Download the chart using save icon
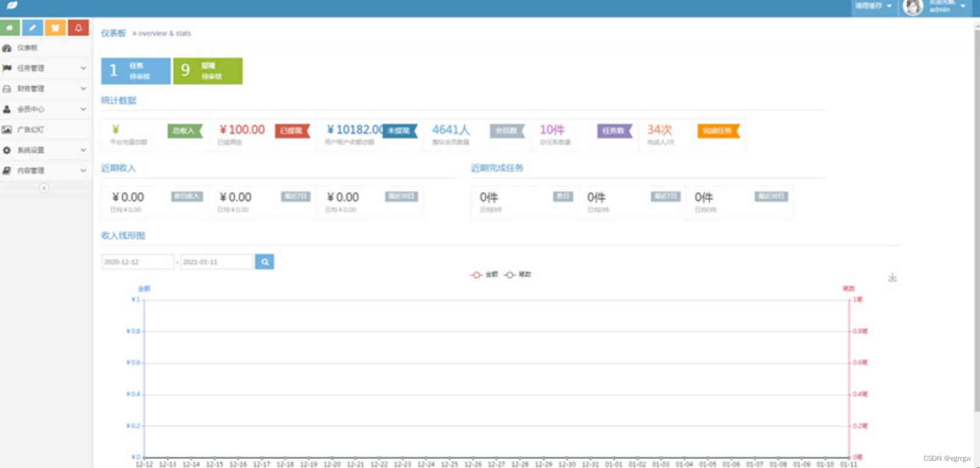Image resolution: width=980 pixels, height=468 pixels. [x=892, y=278]
